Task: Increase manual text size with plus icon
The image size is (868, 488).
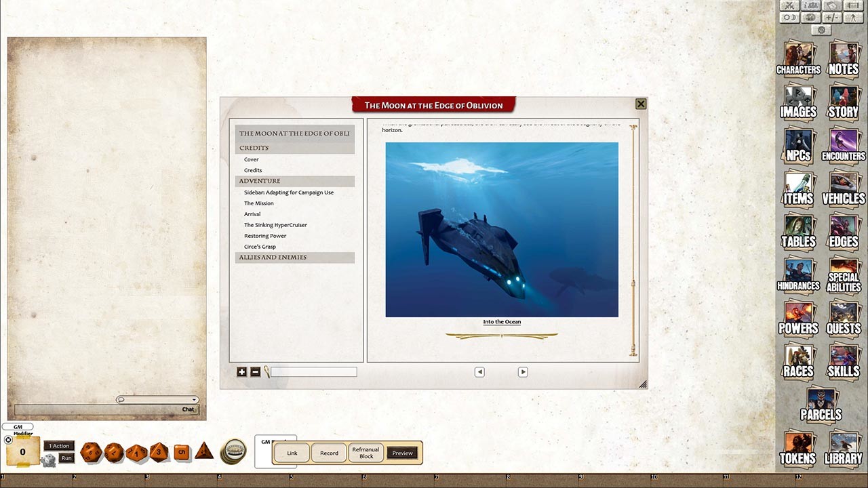Action: 242,371
